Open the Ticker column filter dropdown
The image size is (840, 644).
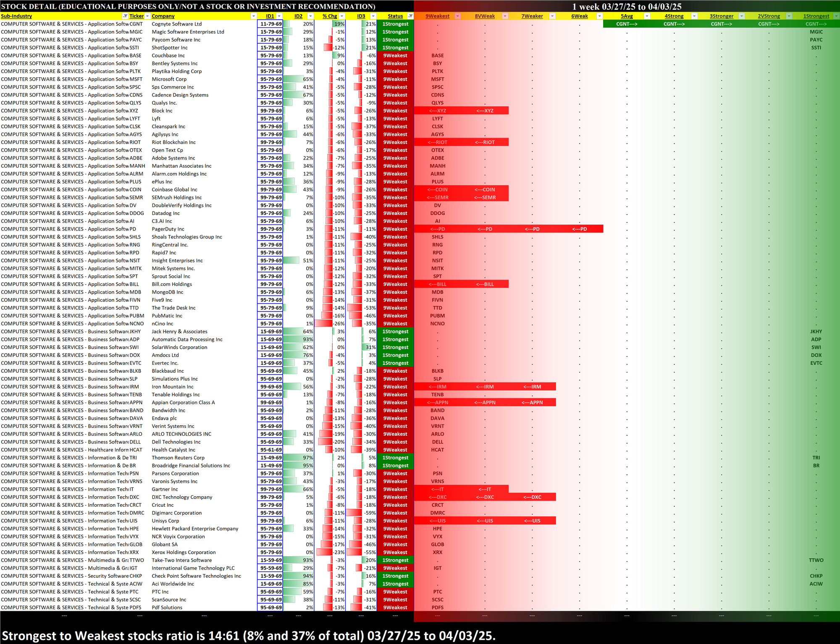(x=147, y=16)
